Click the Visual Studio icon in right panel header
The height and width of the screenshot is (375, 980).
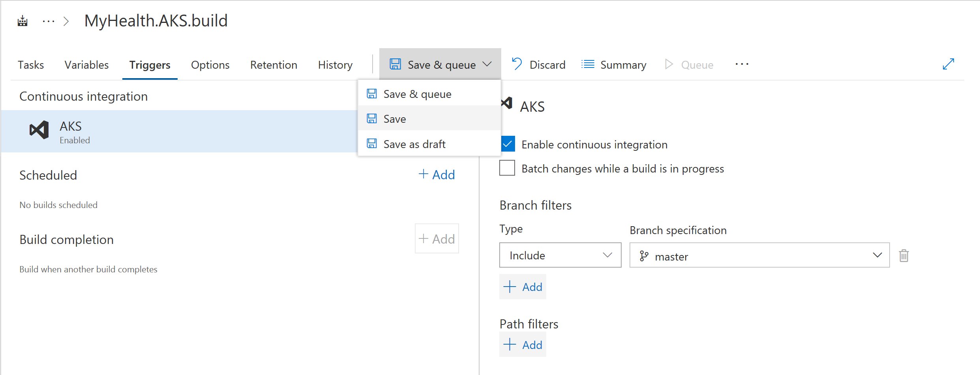(x=506, y=104)
